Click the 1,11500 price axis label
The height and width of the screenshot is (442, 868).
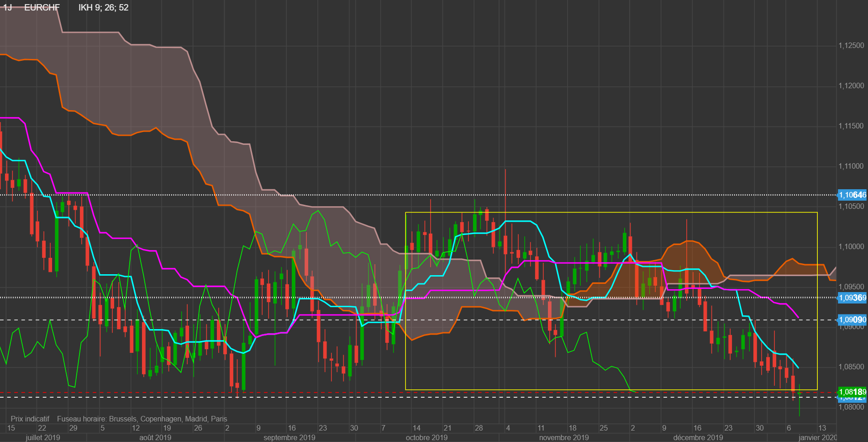851,126
